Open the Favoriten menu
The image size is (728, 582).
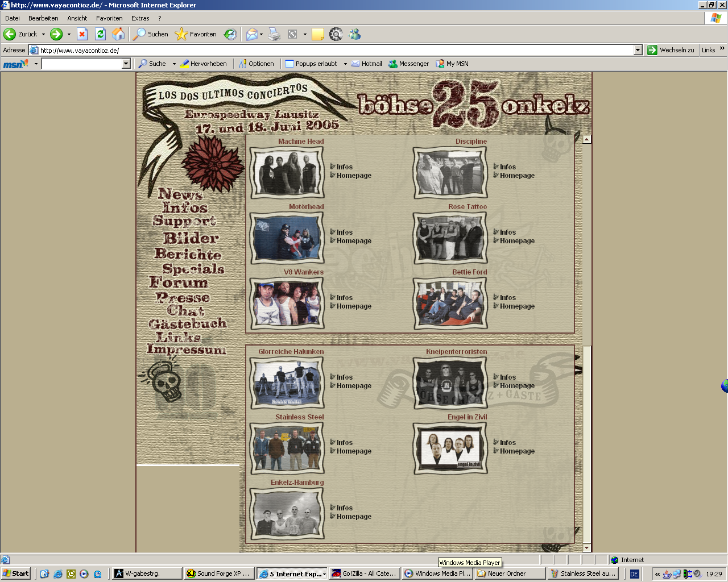pos(109,18)
